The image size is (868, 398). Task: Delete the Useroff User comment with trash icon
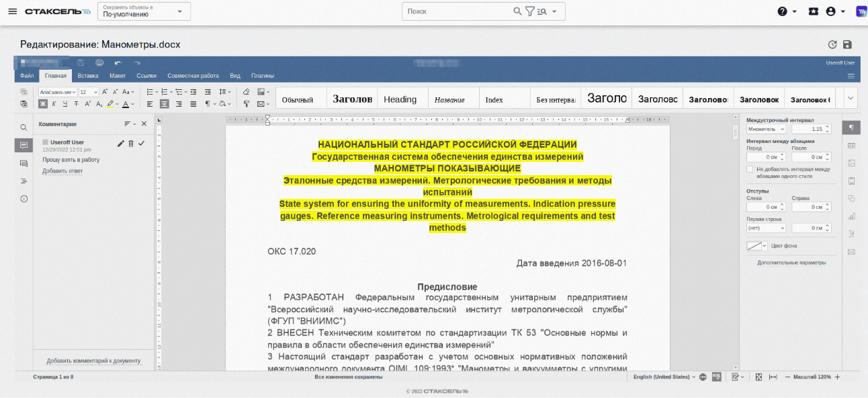131,143
